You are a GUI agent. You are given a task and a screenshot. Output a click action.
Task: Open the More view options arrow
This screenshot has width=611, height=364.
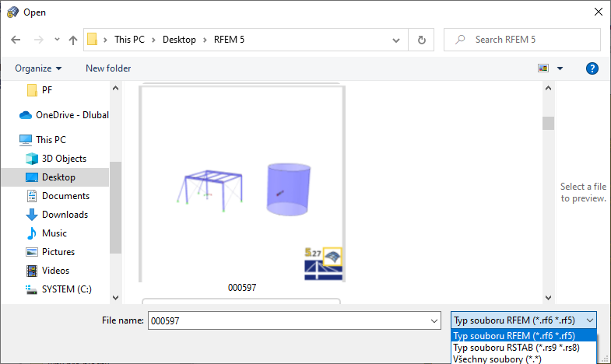560,68
